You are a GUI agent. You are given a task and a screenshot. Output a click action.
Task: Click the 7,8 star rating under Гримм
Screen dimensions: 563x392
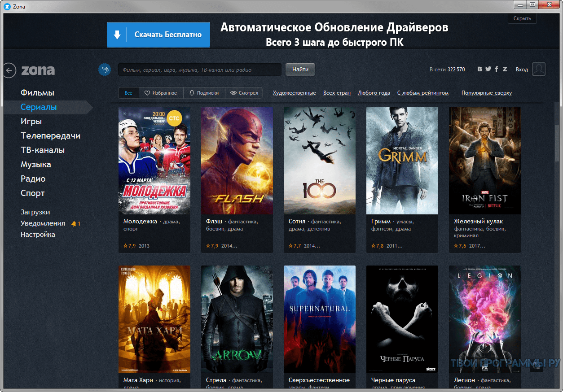pyautogui.click(x=377, y=246)
